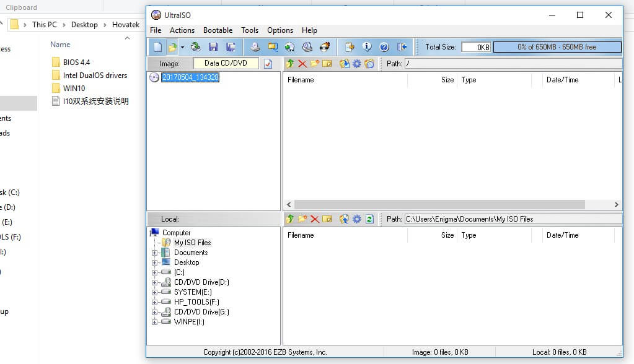Open the Help menu

[x=309, y=30]
